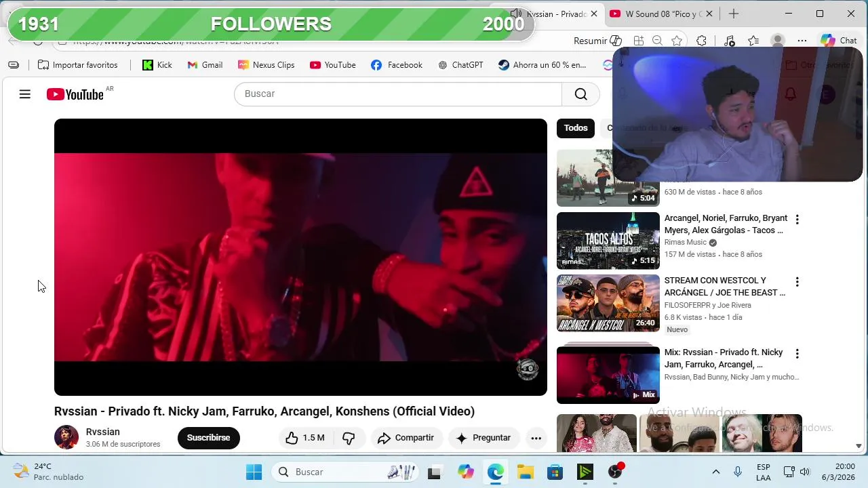The width and height of the screenshot is (868, 488).
Task: Open options menu for Stream con Westcol video
Action: tap(797, 282)
